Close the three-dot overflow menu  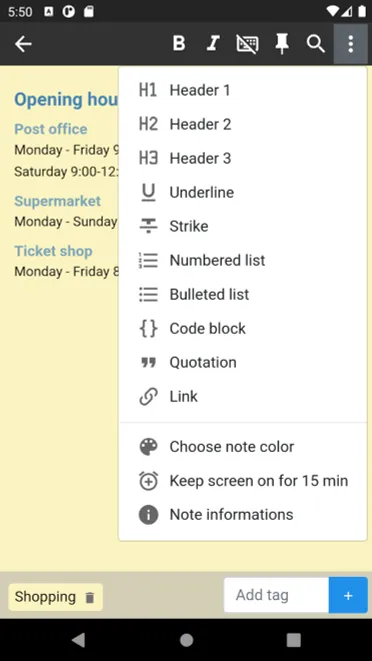tap(350, 44)
